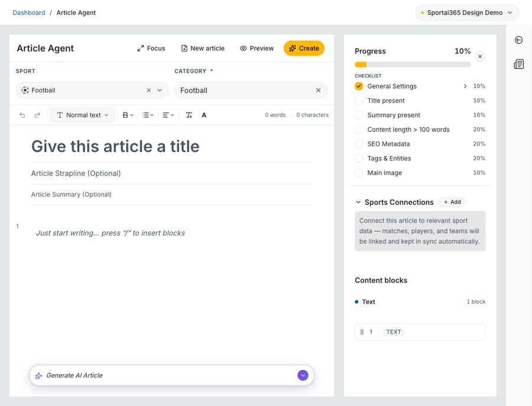The height and width of the screenshot is (406, 532).
Task: Select the TEXT block tag
Action: tap(394, 332)
